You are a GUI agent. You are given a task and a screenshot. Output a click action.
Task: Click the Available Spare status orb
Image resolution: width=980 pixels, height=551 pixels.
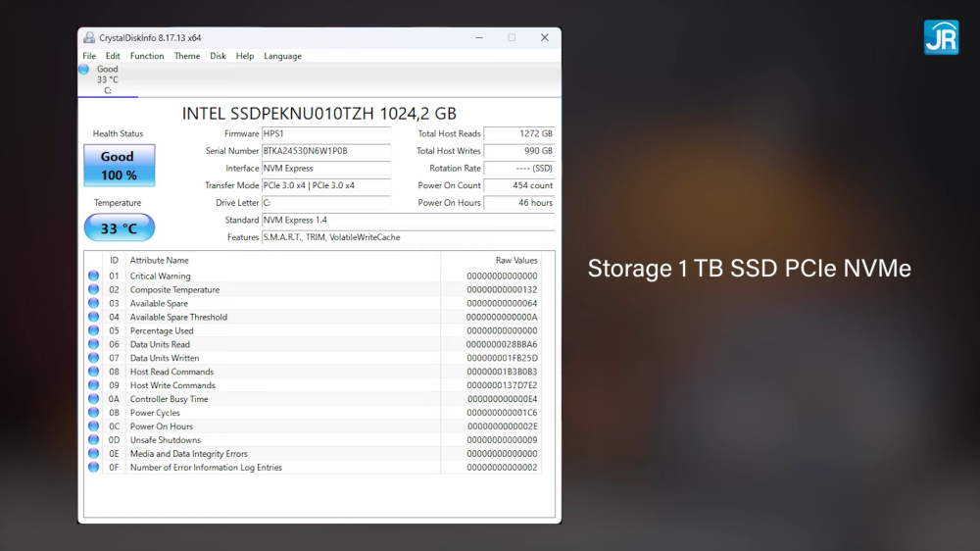[94, 304]
